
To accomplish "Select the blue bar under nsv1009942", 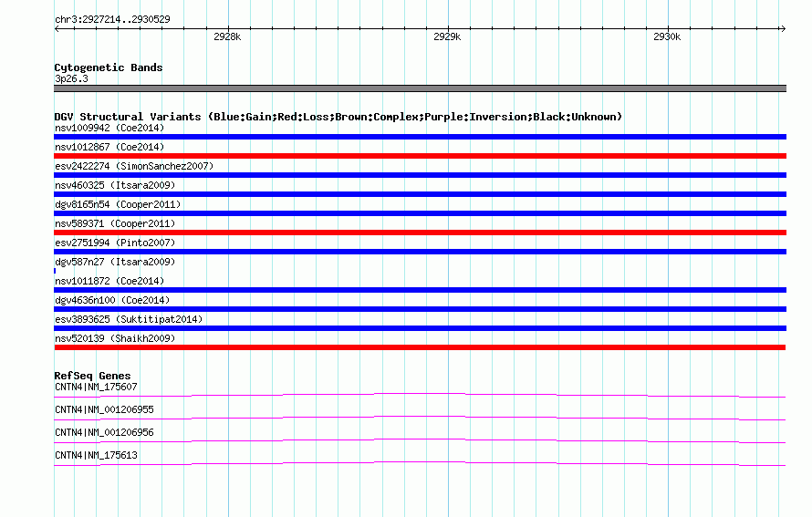I will tap(420, 137).
